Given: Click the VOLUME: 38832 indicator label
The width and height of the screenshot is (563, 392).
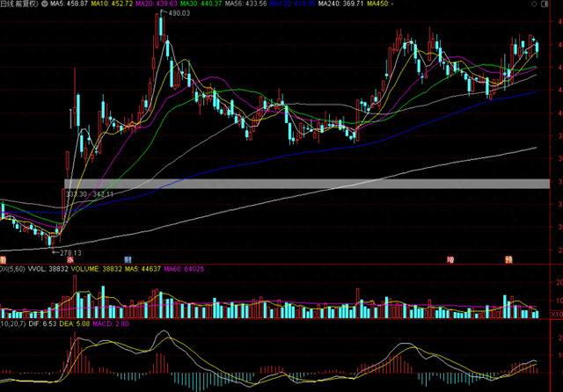Looking at the screenshot, I should pos(96,269).
